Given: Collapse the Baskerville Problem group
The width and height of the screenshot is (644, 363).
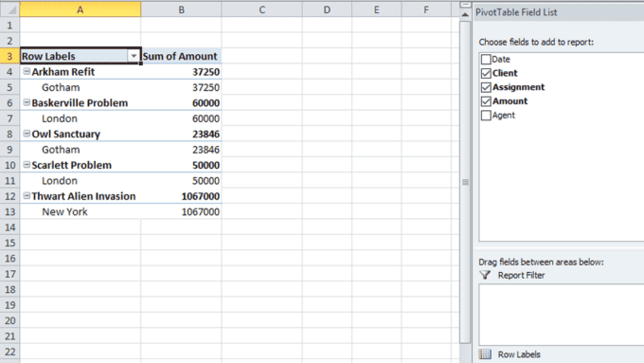Looking at the screenshot, I should tap(27, 102).
